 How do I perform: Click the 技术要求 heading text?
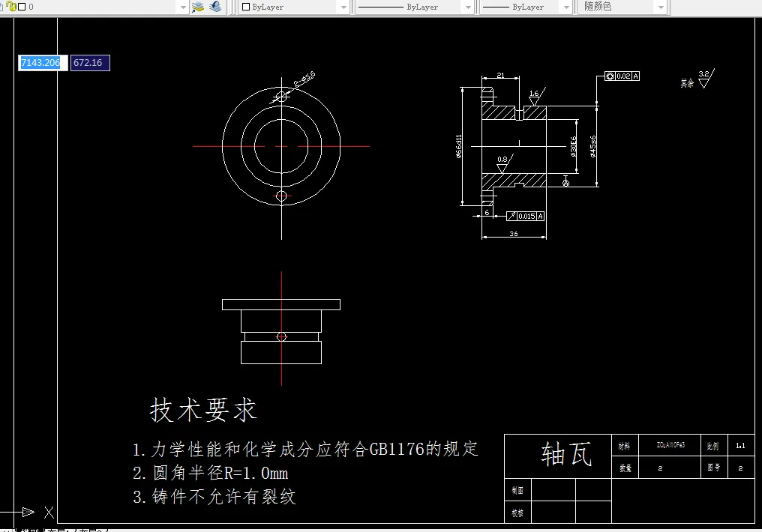[203, 410]
